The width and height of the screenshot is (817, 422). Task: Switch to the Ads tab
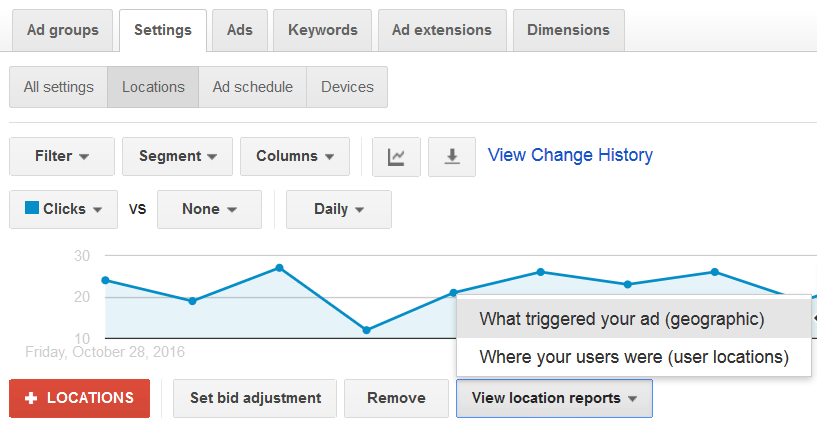pos(240,30)
